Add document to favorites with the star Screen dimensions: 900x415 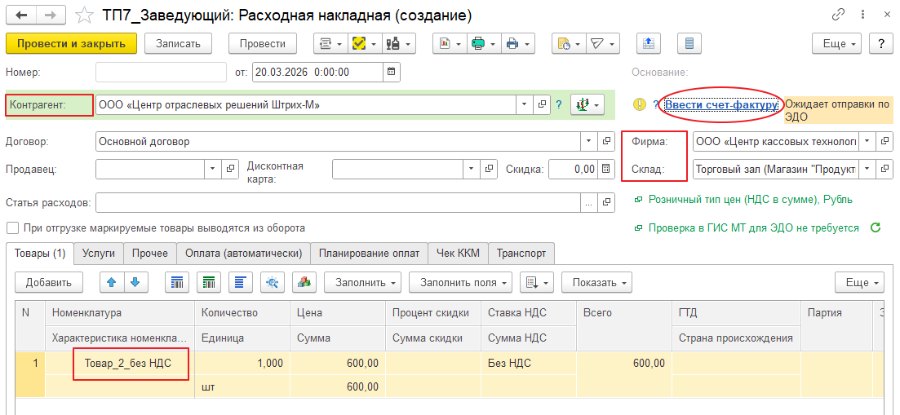pyautogui.click(x=84, y=16)
